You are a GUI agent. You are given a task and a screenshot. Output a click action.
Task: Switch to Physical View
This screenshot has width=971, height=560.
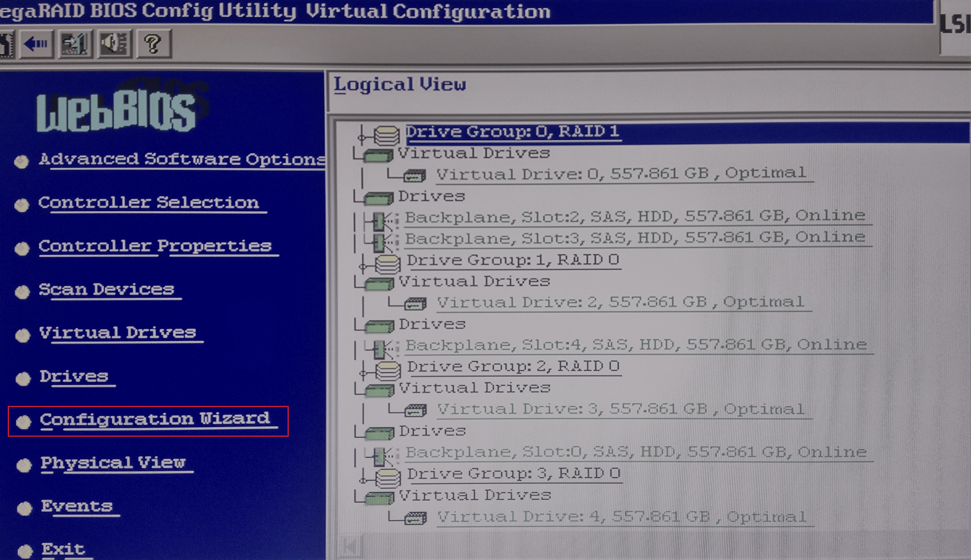[x=117, y=464]
